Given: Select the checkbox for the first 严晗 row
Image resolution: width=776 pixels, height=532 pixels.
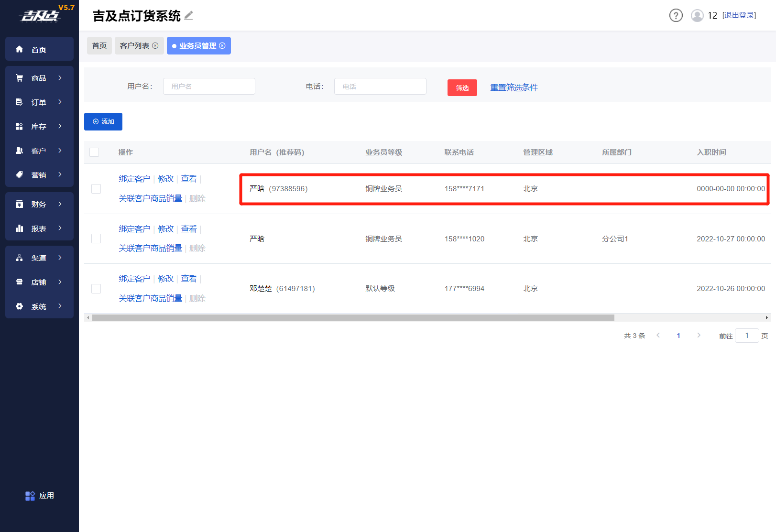Looking at the screenshot, I should coord(96,189).
